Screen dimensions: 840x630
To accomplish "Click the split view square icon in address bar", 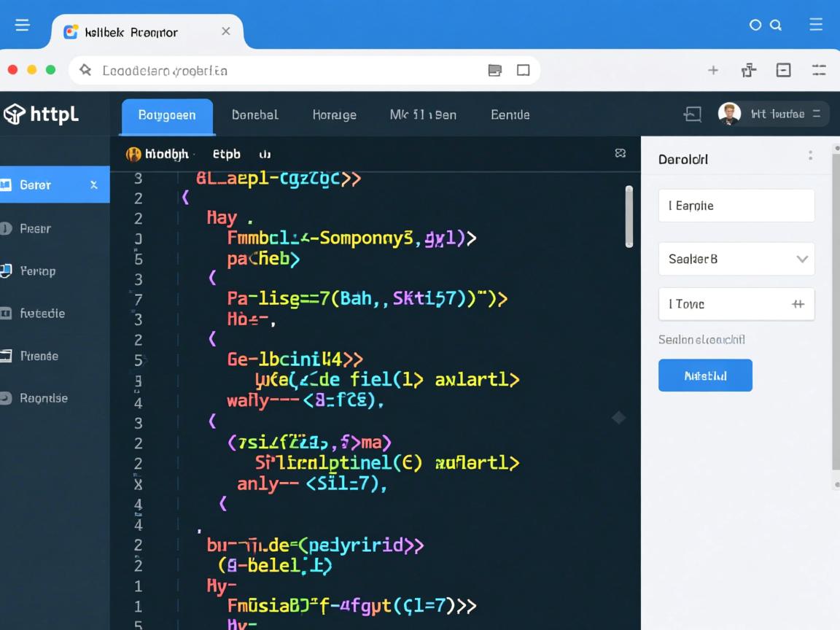I will coord(523,70).
